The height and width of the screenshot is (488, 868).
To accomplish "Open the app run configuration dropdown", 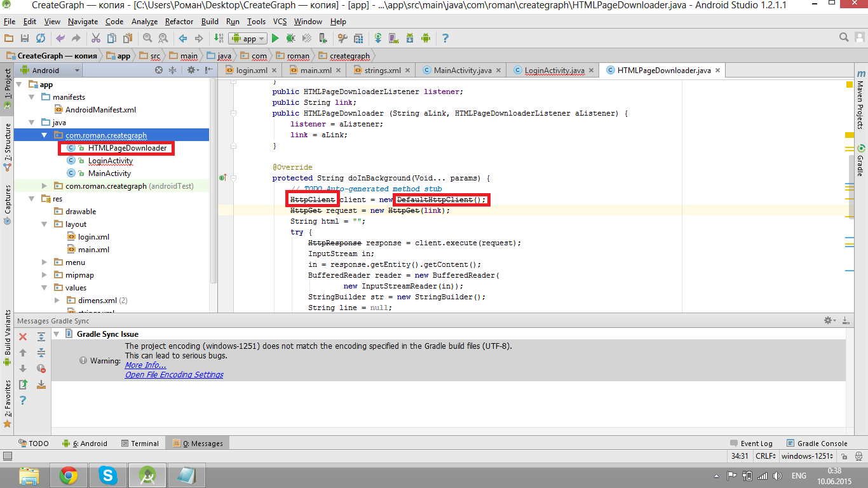I will coord(248,38).
